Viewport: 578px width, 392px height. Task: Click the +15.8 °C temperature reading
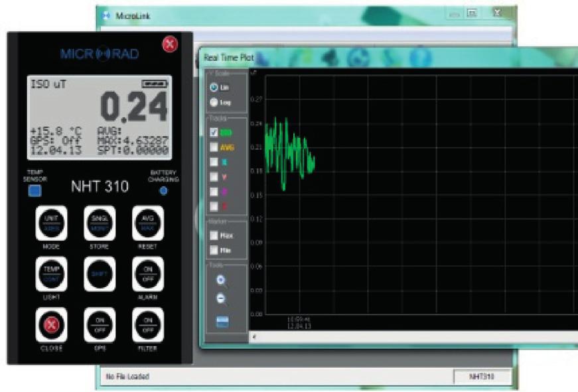[56, 131]
